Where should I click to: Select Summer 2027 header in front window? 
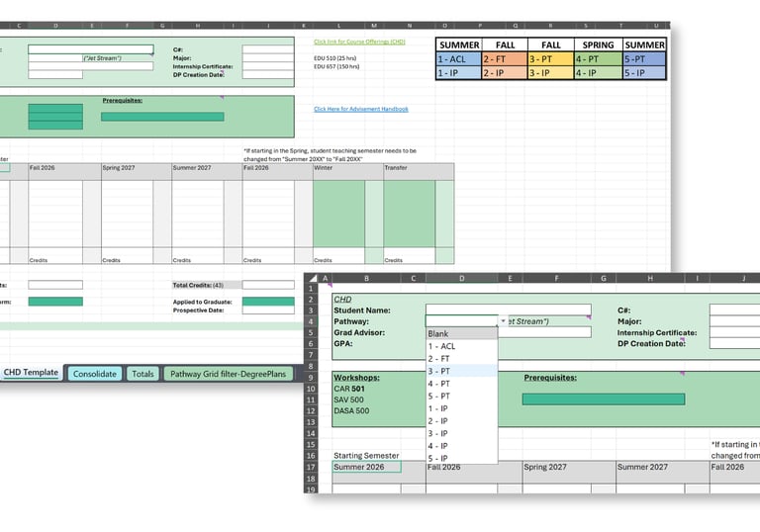tap(663, 467)
